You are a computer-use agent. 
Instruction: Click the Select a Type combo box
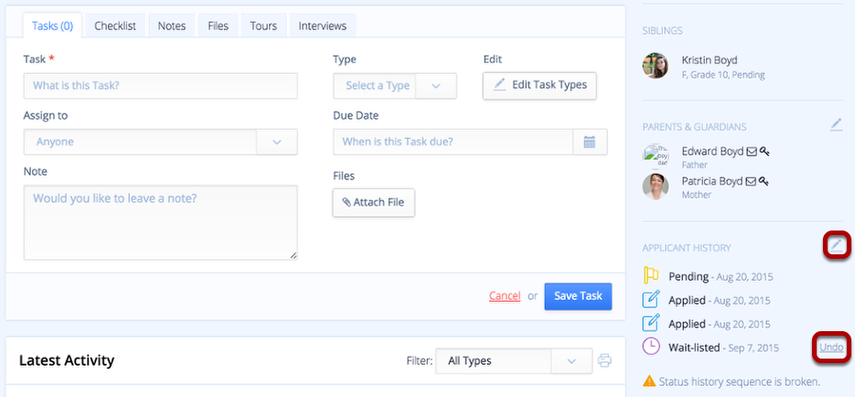pyautogui.click(x=395, y=86)
